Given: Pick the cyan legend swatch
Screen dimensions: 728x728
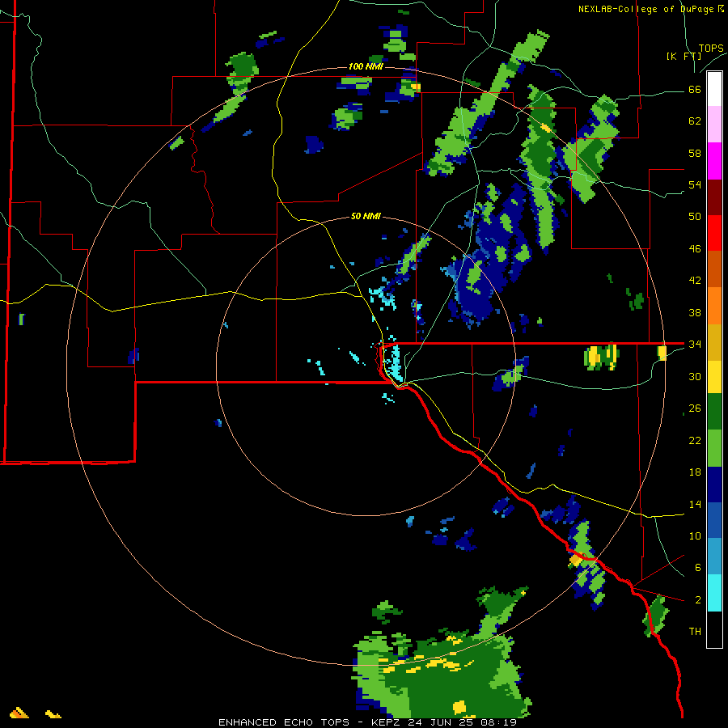Looking at the screenshot, I should pyautogui.click(x=714, y=593).
